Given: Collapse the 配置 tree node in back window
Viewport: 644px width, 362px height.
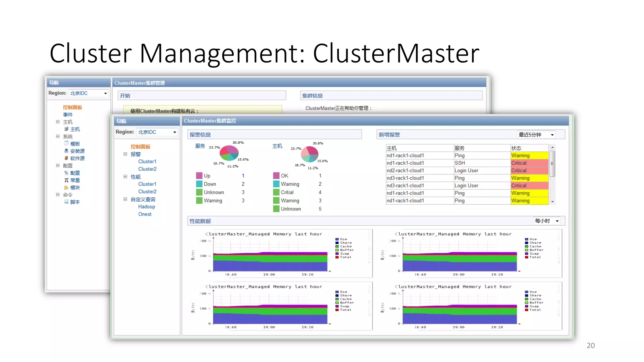Looking at the screenshot, I should tap(58, 165).
